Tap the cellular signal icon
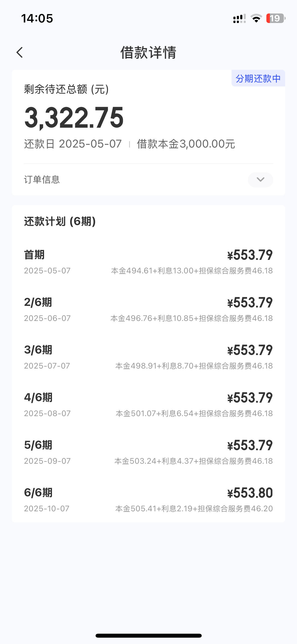This screenshot has height=644, width=297. click(x=239, y=19)
